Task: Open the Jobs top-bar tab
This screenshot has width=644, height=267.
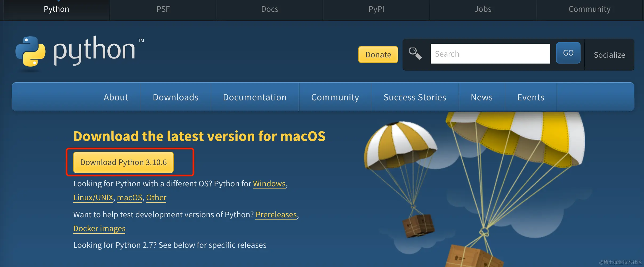Action: point(483,9)
